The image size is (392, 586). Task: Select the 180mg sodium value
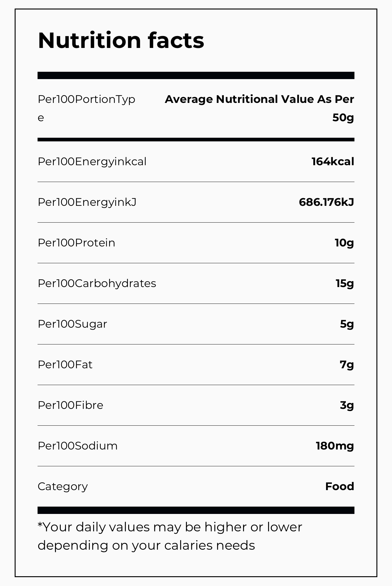click(x=335, y=446)
